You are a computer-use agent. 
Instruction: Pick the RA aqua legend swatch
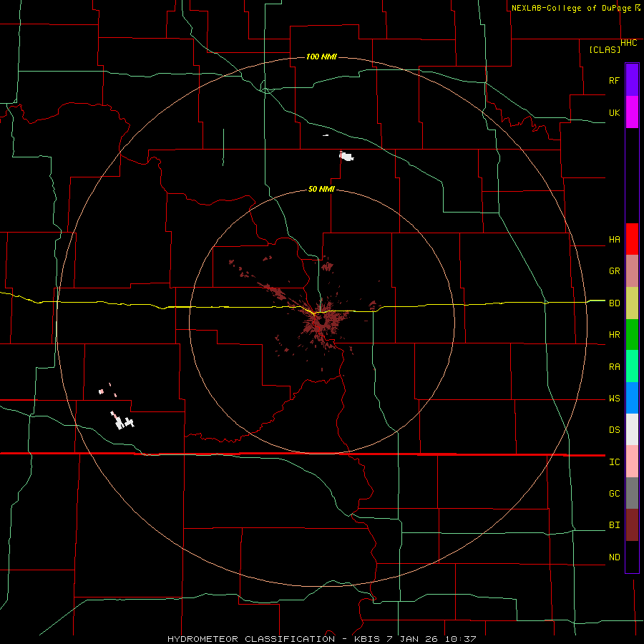coord(632,366)
